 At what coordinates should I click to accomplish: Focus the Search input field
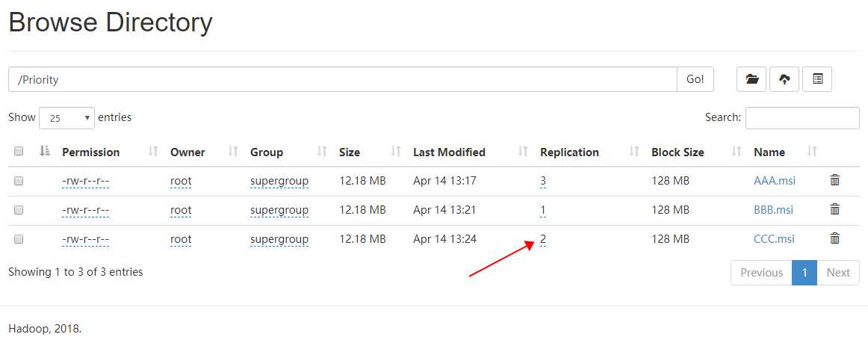click(x=802, y=117)
